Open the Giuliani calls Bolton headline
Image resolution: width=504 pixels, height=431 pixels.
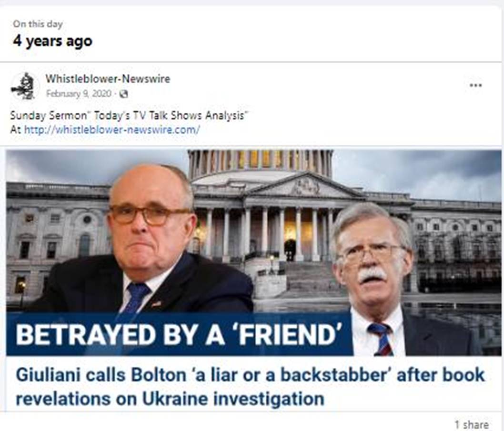(x=250, y=387)
